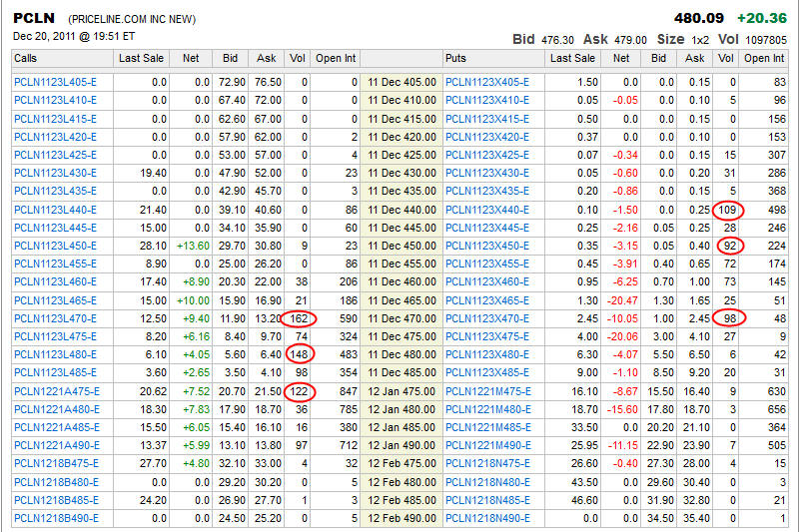Open the PCLN1221M480-E January put

point(487,409)
